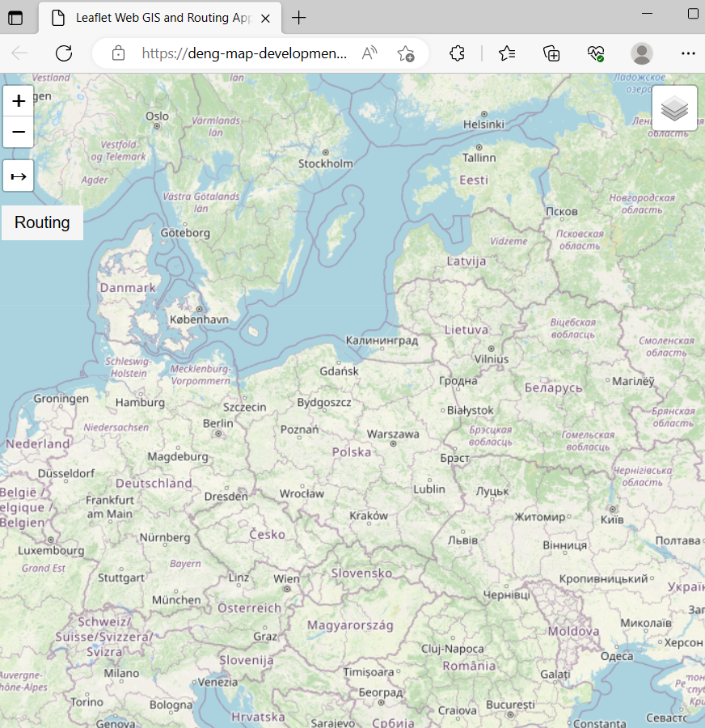The height and width of the screenshot is (728, 705).
Task: Click the Routing button
Action: [x=42, y=222]
